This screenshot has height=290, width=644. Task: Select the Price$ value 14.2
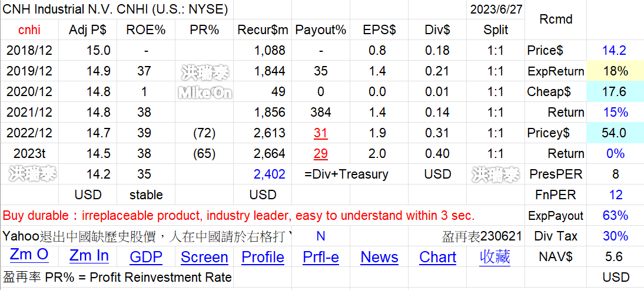pyautogui.click(x=614, y=50)
